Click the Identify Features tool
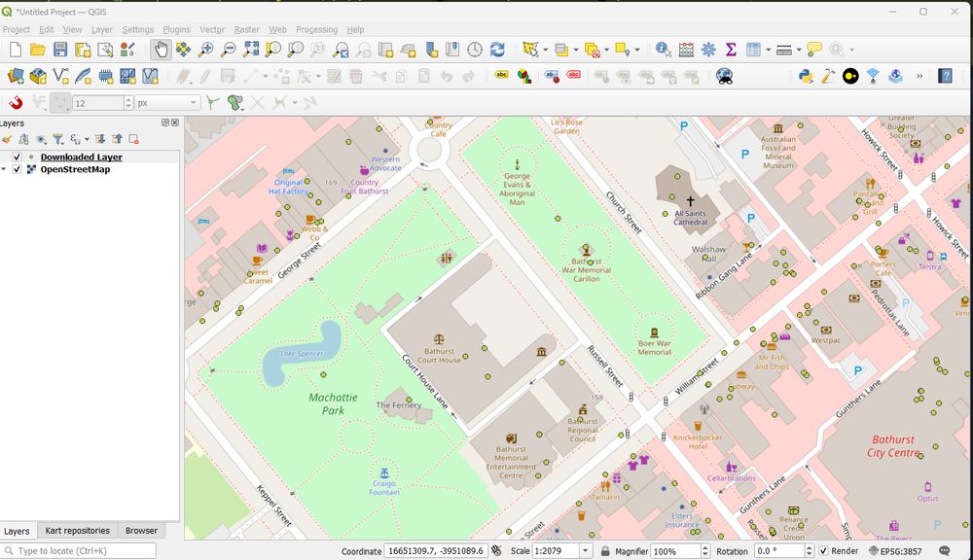This screenshot has height=560, width=973. [663, 50]
